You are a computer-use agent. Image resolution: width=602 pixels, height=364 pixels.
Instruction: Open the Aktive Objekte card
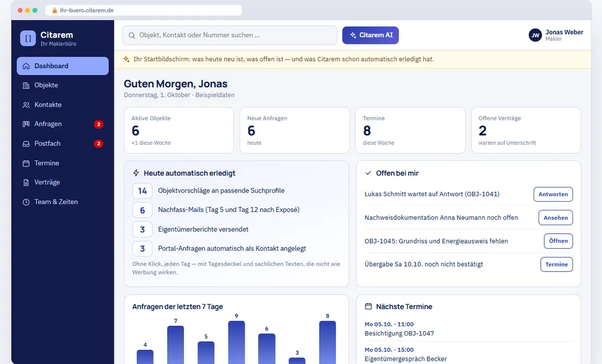click(179, 131)
